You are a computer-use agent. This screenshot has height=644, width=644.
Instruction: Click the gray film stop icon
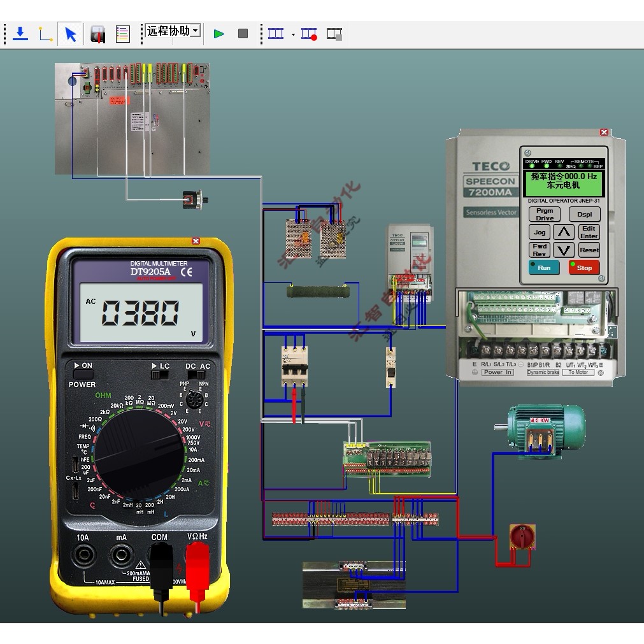[334, 34]
